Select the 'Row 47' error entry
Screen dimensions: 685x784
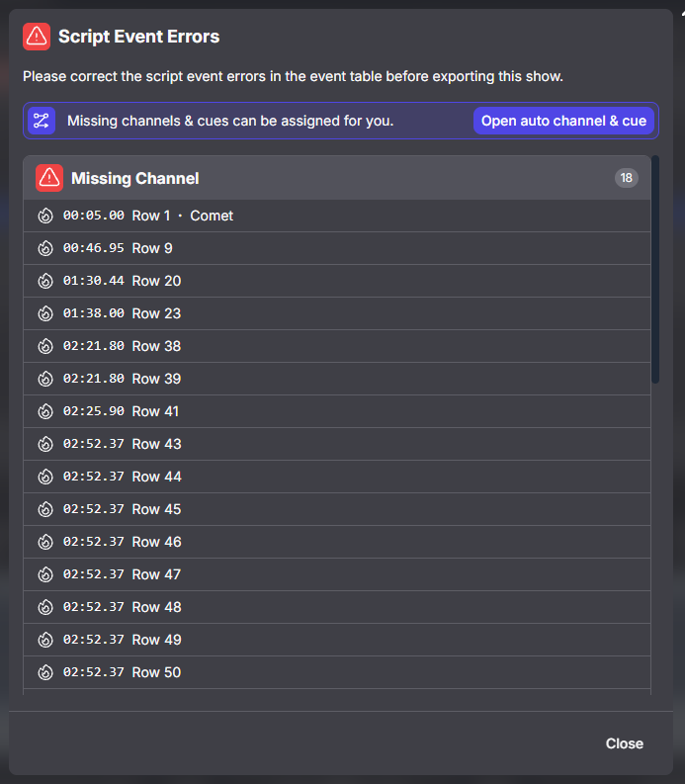click(x=337, y=574)
